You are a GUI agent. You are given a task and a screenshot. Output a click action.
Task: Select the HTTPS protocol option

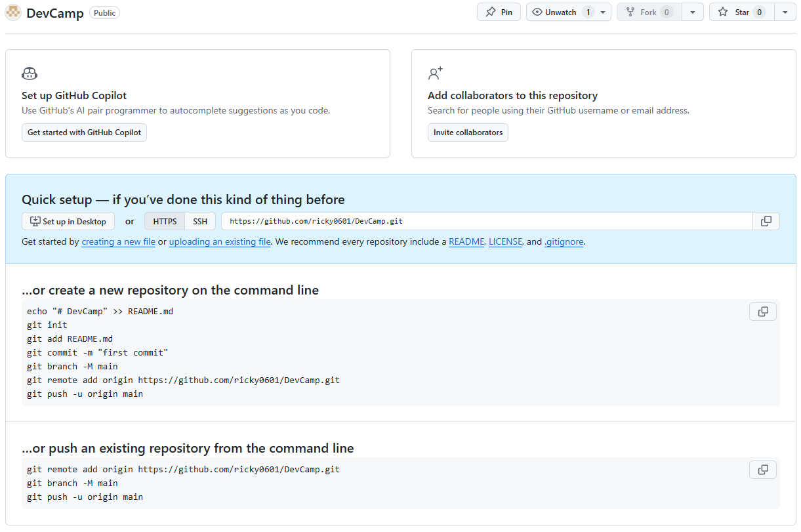[x=165, y=221]
